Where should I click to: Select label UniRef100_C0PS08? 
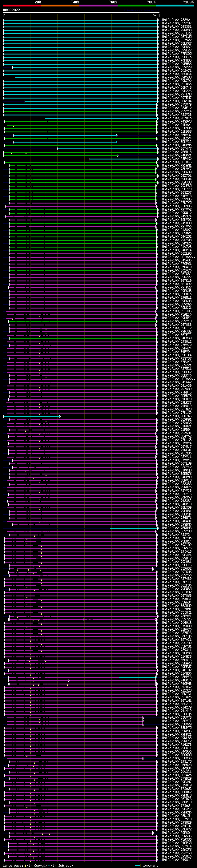pyautogui.click(x=177, y=497)
